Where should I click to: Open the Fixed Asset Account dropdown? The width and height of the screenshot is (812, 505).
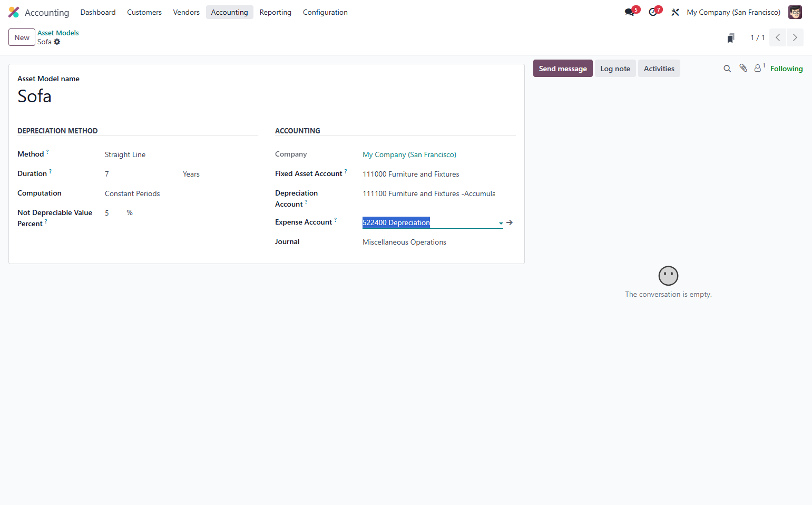point(433,174)
